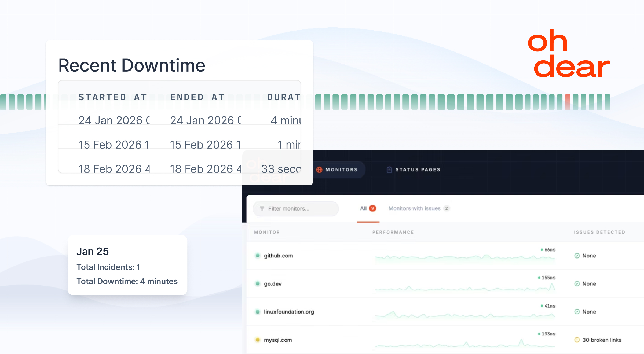Click the clipboard icon beside Status Pages
The width and height of the screenshot is (644, 354).
389,170
